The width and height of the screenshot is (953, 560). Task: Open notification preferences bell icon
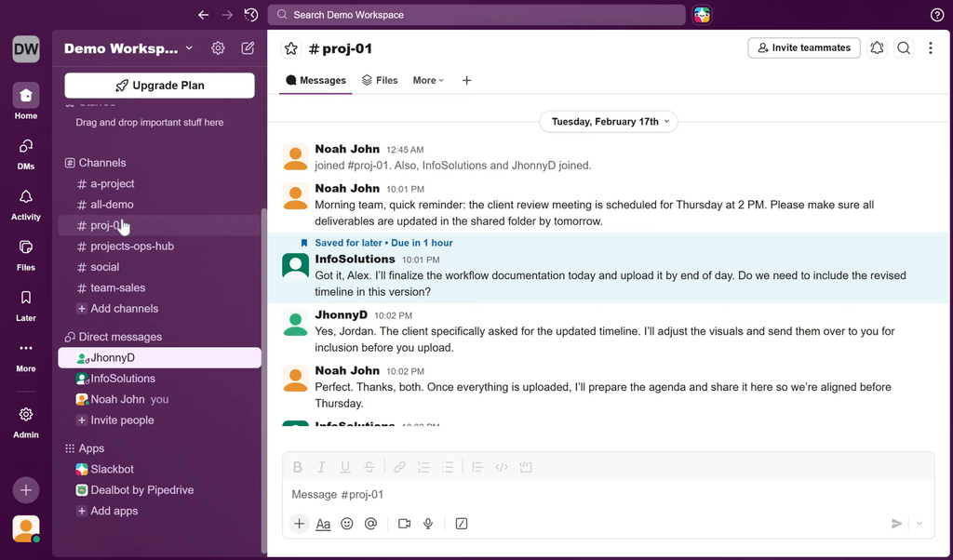tap(877, 48)
